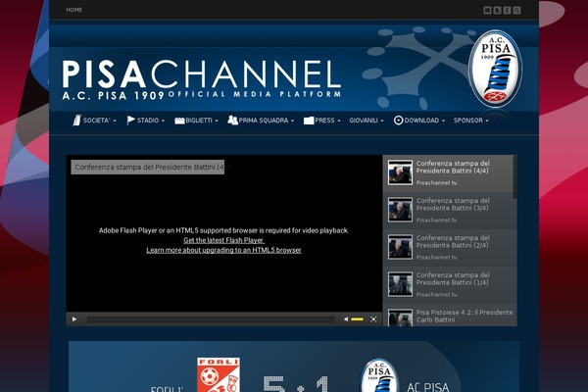
Task: Select thumbnail for Presidente Battini (4/4)
Action: (x=400, y=172)
